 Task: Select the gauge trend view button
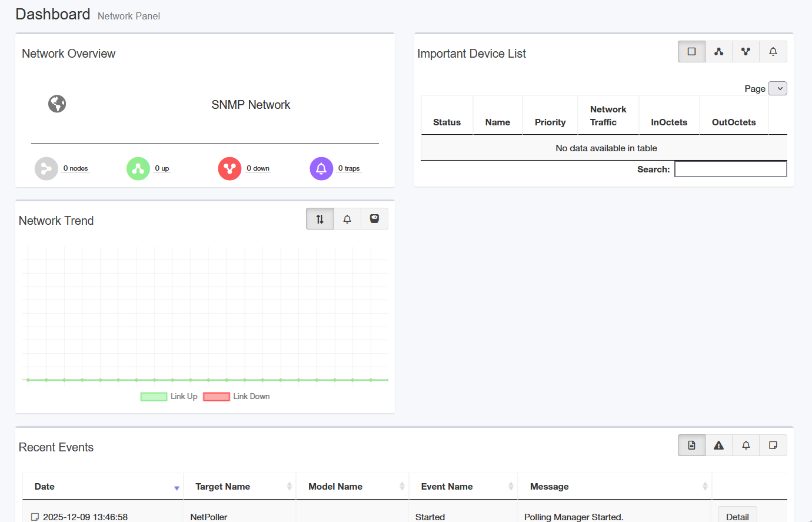(374, 219)
